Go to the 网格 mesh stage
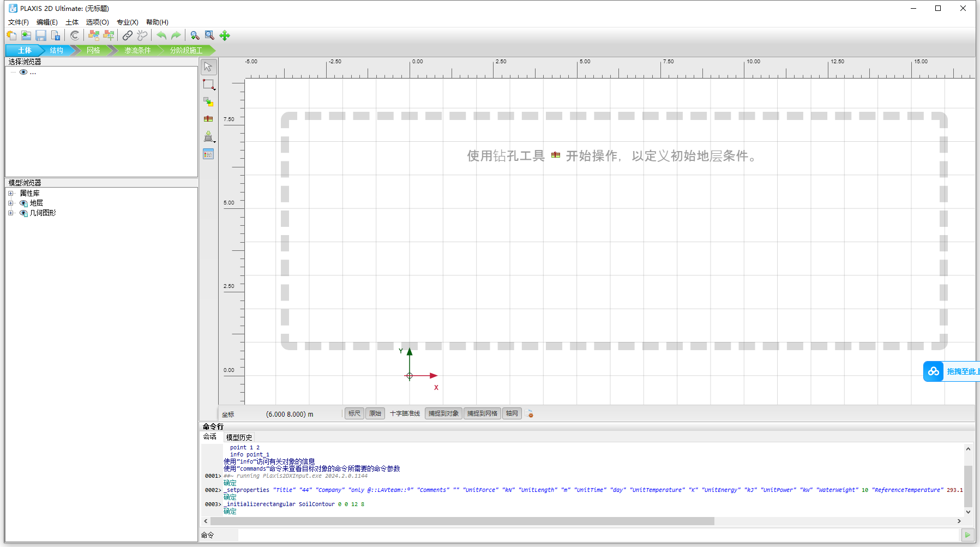The height and width of the screenshot is (547, 980). click(x=93, y=50)
